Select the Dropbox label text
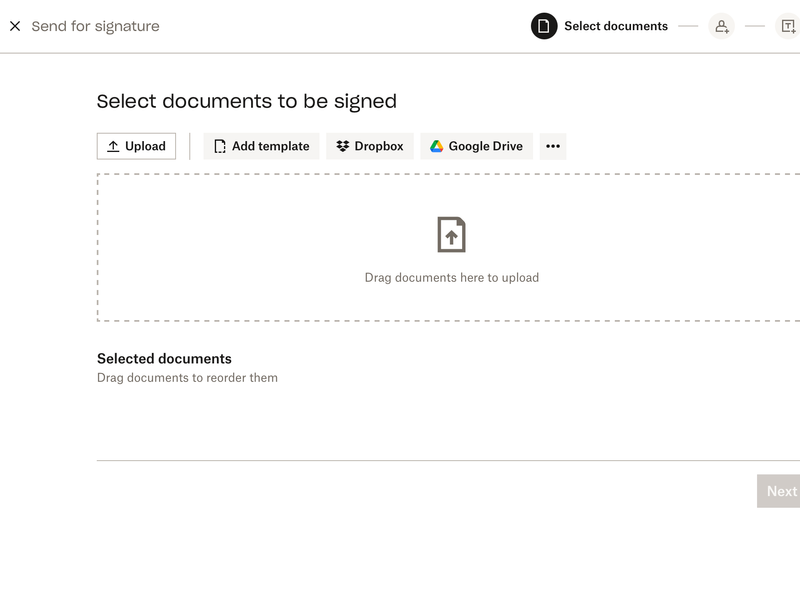This screenshot has height=593, width=800. 379,146
